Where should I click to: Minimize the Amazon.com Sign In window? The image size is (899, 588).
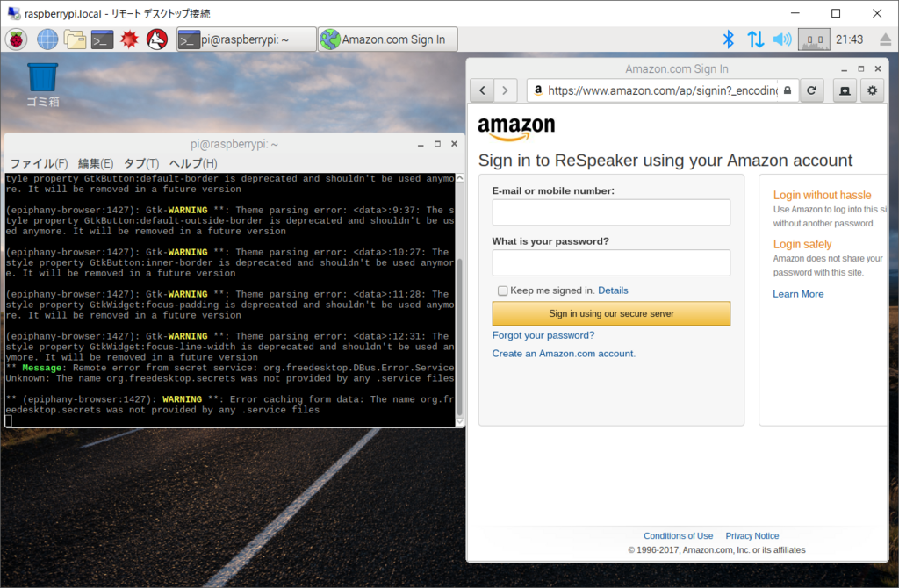[x=844, y=68]
